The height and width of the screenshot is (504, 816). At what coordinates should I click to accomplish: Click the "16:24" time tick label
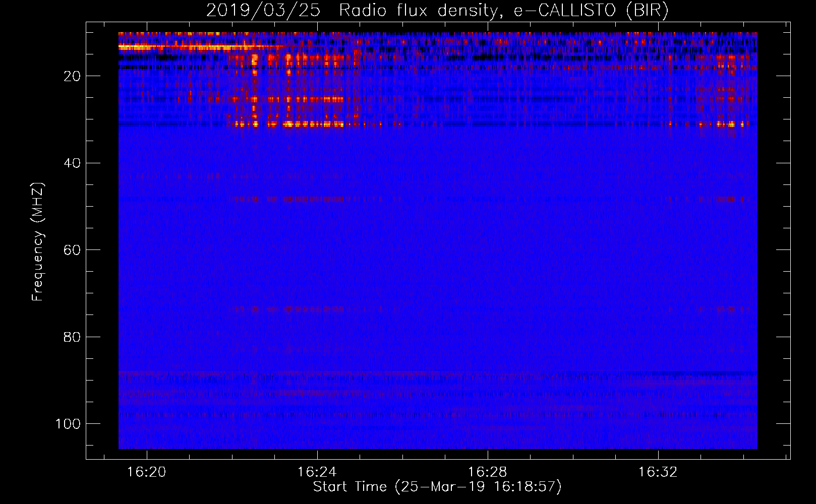point(317,472)
